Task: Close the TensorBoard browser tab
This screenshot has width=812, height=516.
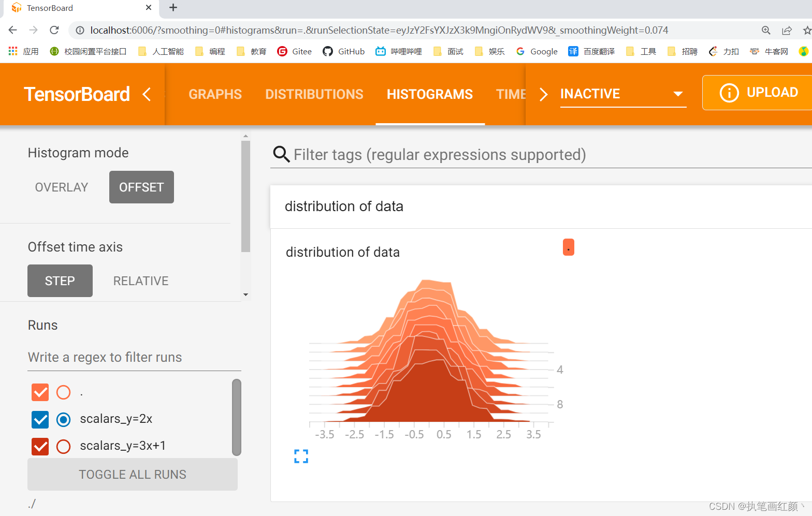Action: tap(149, 8)
